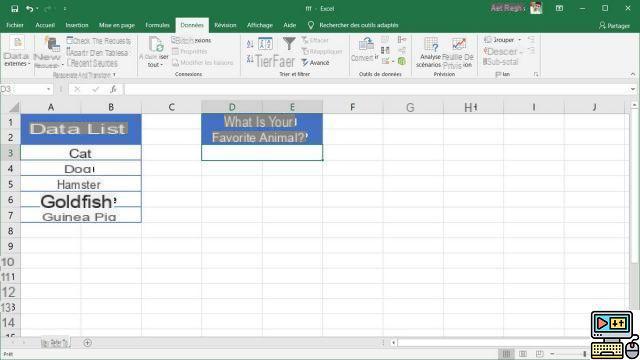
Task: Switch to the Insertion tab
Action: coord(77,25)
